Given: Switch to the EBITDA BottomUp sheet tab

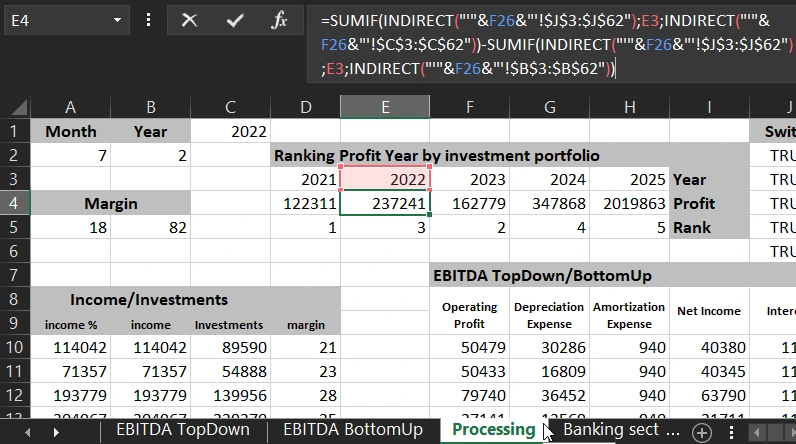Looking at the screenshot, I should click(x=353, y=430).
